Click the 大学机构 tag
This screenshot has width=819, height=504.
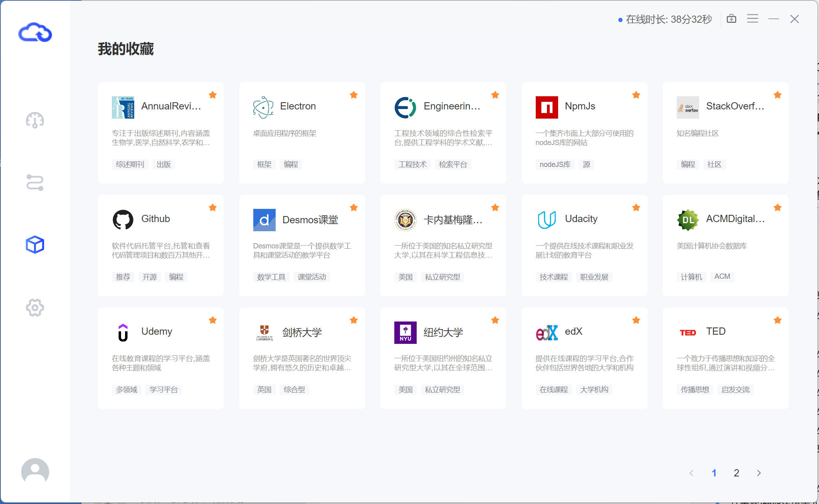tap(594, 389)
